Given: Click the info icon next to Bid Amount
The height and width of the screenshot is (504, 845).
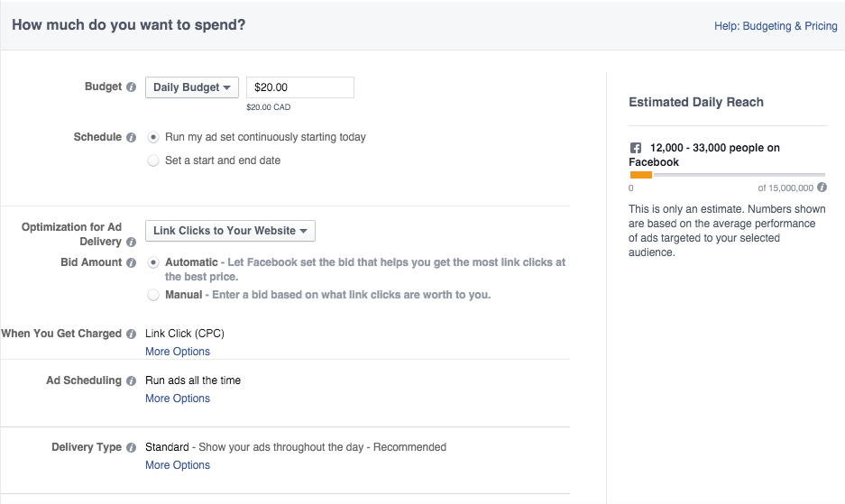Looking at the screenshot, I should tap(132, 263).
